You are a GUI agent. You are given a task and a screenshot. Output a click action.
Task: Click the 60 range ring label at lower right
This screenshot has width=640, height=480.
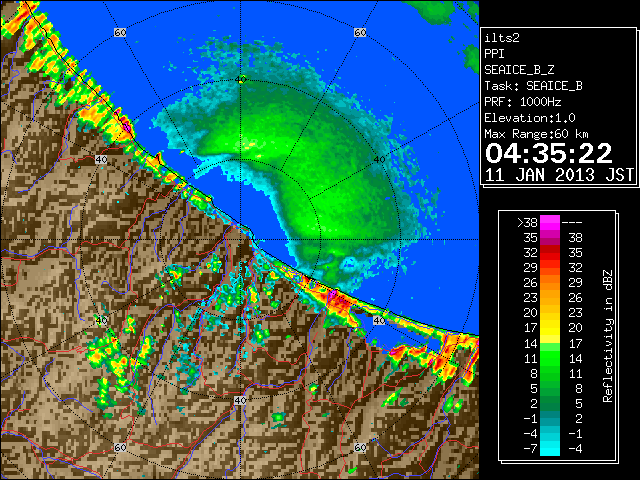[x=360, y=447]
